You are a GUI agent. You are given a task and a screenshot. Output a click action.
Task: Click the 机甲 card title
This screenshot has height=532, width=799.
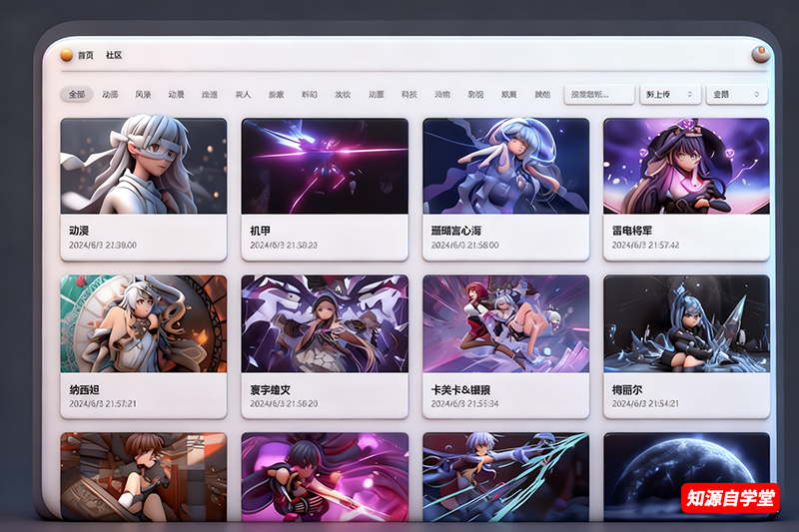tap(260, 231)
